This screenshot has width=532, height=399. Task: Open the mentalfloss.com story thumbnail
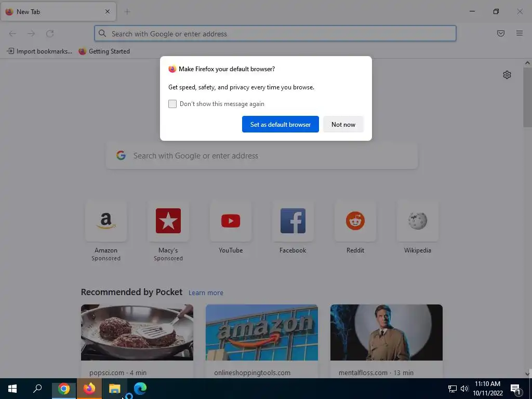(387, 332)
